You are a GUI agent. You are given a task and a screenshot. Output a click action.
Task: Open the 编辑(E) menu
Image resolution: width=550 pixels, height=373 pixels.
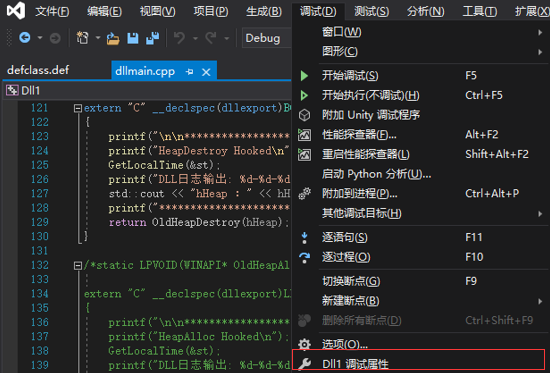pyautogui.click(x=105, y=11)
